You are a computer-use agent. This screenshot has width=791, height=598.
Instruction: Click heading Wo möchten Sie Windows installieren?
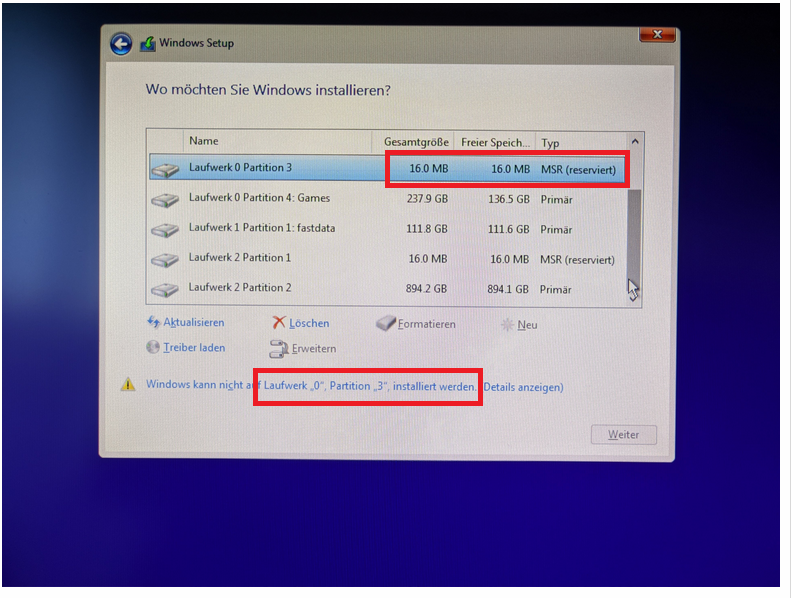(268, 90)
